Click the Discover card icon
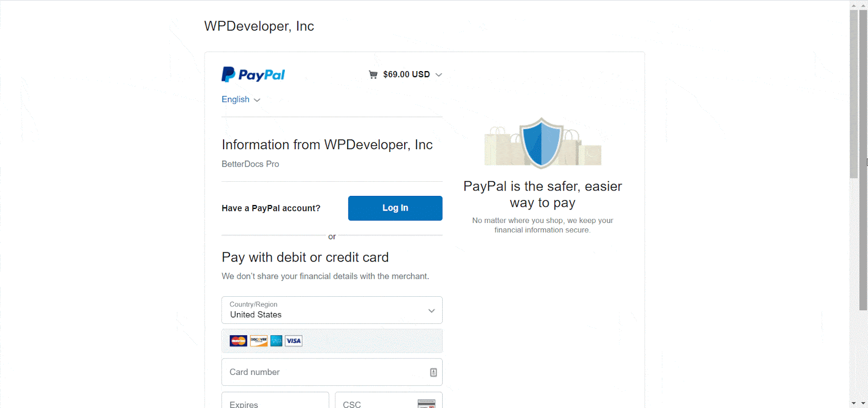 (x=259, y=341)
